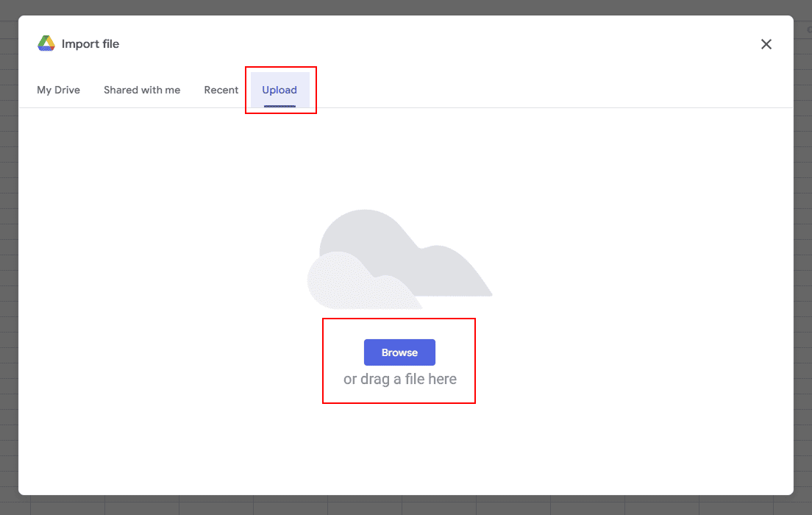Click the 'Import file' dialog title
Image resolution: width=812 pixels, height=515 pixels.
90,44
